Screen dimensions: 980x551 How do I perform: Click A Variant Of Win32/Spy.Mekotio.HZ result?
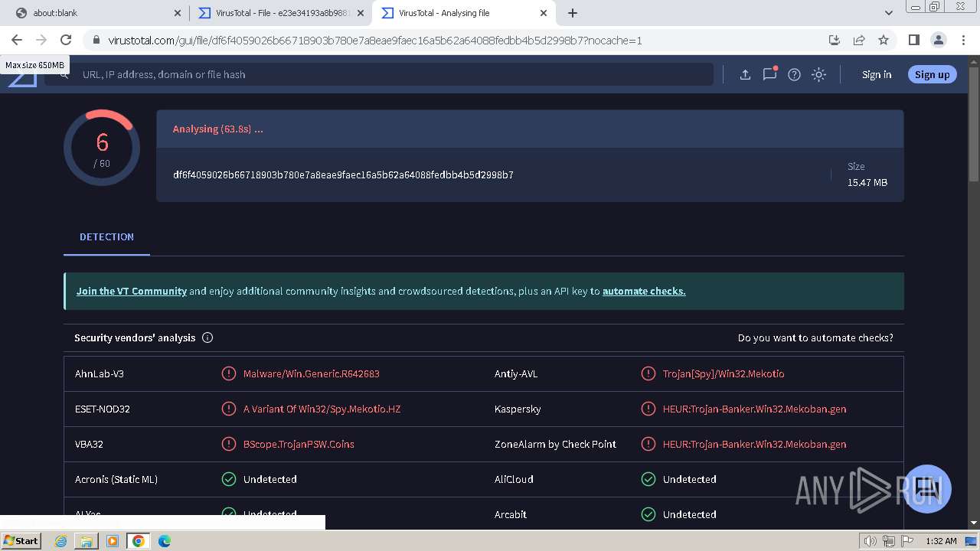(322, 409)
